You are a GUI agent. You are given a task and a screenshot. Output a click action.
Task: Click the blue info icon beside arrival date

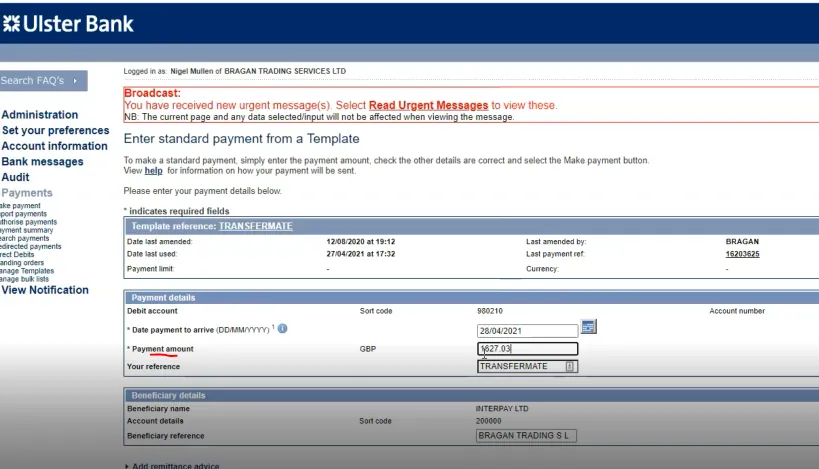pos(282,329)
